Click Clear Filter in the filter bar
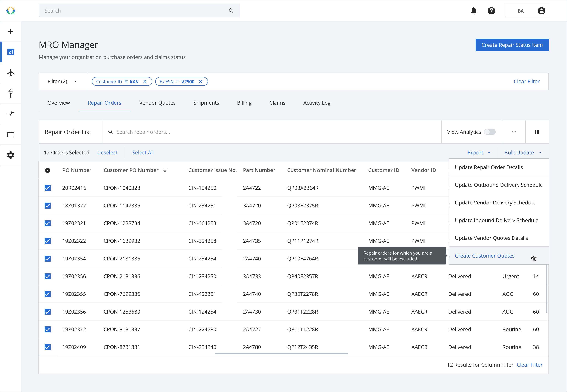567x392 pixels. point(526,82)
